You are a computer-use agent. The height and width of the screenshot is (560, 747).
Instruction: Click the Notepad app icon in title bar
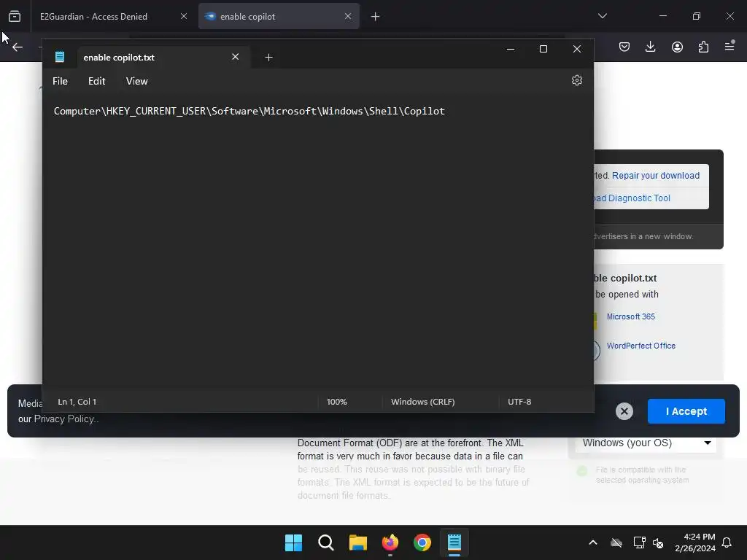pyautogui.click(x=60, y=57)
